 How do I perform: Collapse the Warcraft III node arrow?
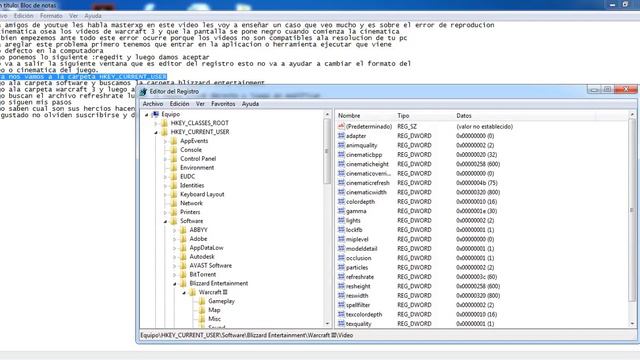pyautogui.click(x=184, y=293)
